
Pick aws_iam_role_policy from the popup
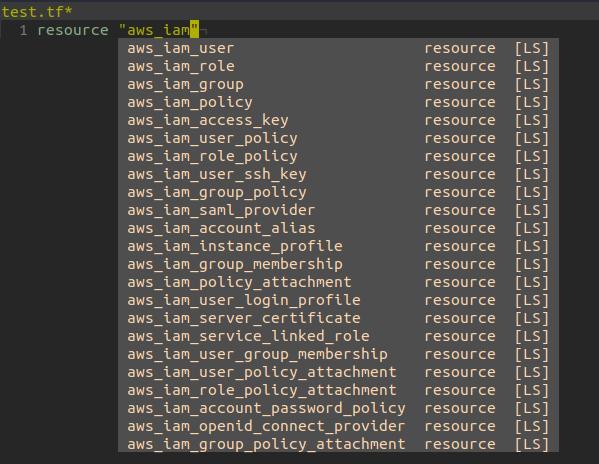[x=338, y=156]
